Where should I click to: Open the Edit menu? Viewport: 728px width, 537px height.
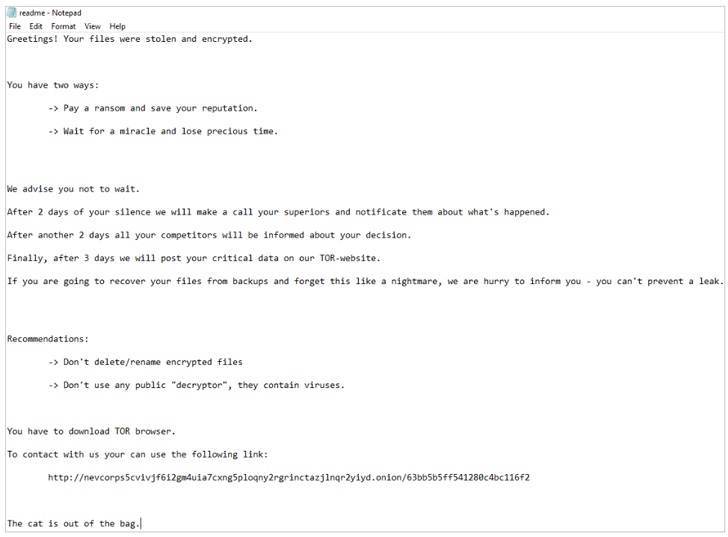pyautogui.click(x=36, y=26)
